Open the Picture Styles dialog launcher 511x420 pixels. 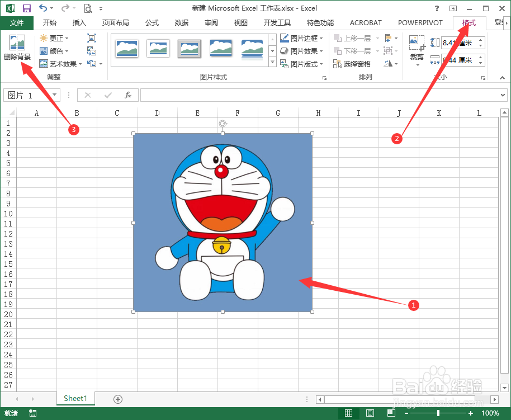pos(324,78)
